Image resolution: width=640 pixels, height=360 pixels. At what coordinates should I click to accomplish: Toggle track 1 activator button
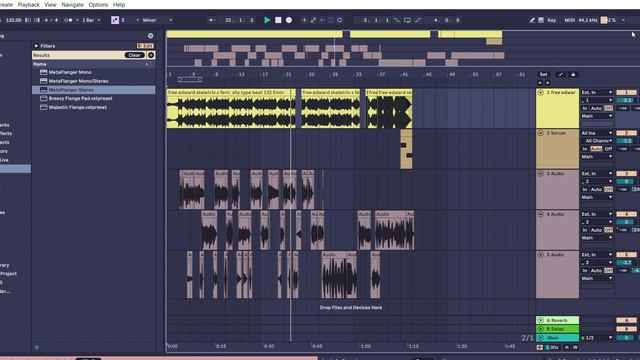(626, 93)
